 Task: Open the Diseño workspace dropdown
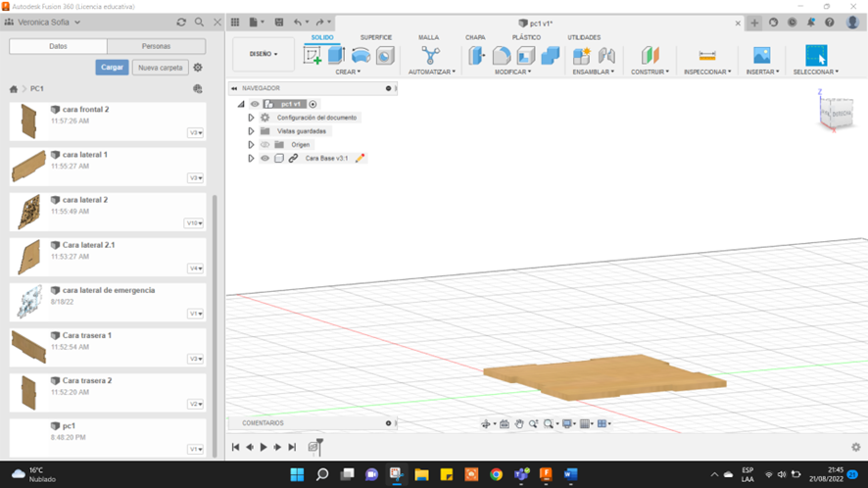pyautogui.click(x=264, y=54)
